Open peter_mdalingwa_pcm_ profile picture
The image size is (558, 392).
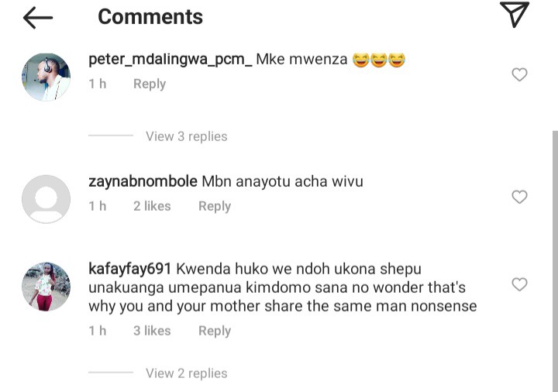pyautogui.click(x=46, y=77)
